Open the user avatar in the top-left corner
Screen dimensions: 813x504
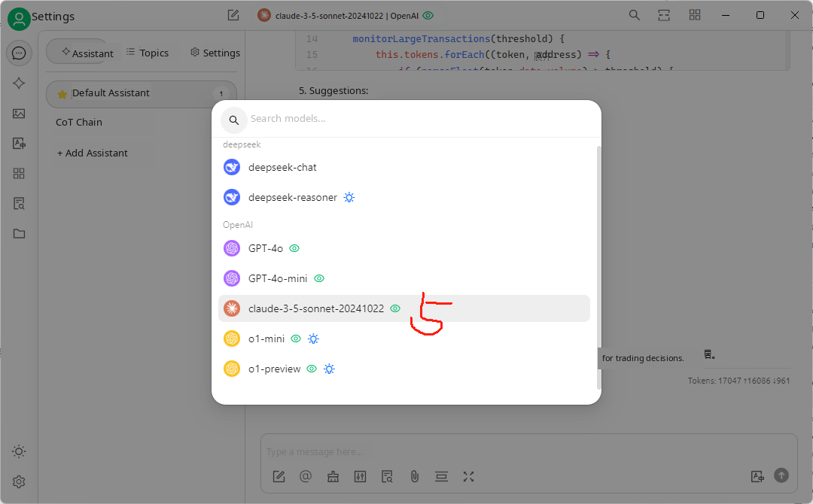click(x=19, y=19)
